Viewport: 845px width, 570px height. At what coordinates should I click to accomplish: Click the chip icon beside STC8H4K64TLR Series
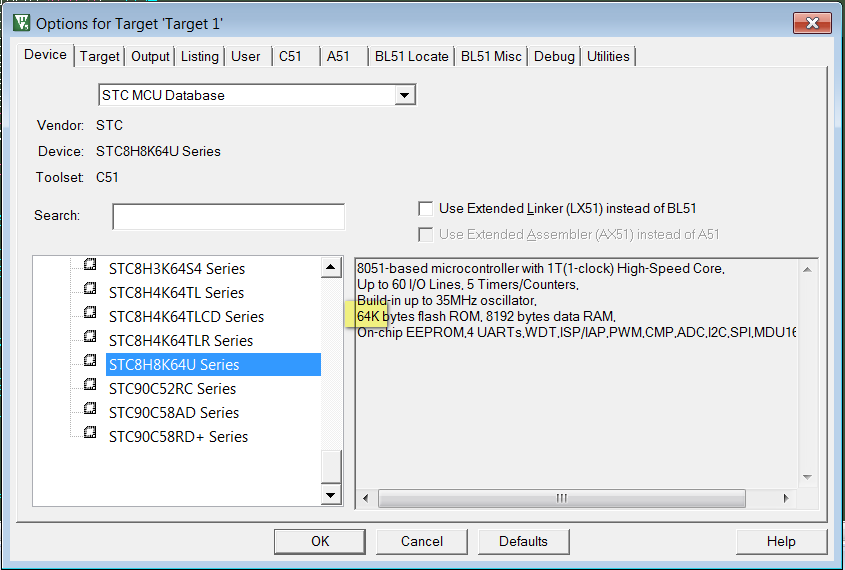pos(90,337)
